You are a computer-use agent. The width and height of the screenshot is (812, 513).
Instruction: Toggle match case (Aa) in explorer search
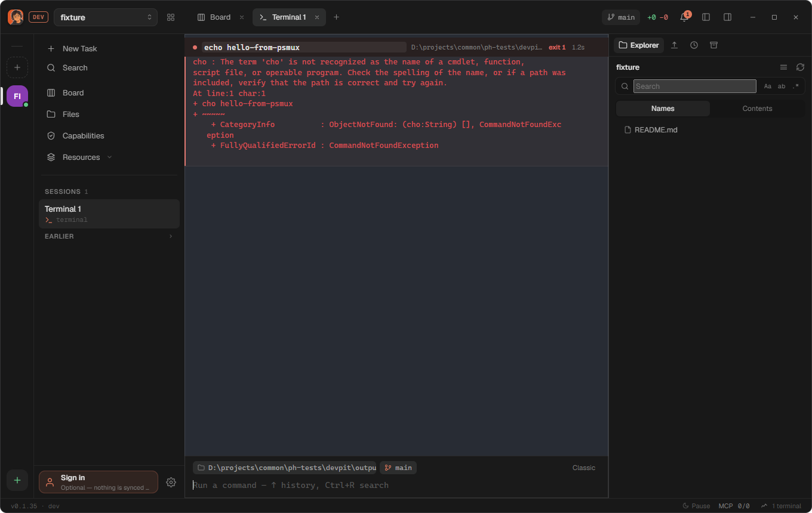768,86
